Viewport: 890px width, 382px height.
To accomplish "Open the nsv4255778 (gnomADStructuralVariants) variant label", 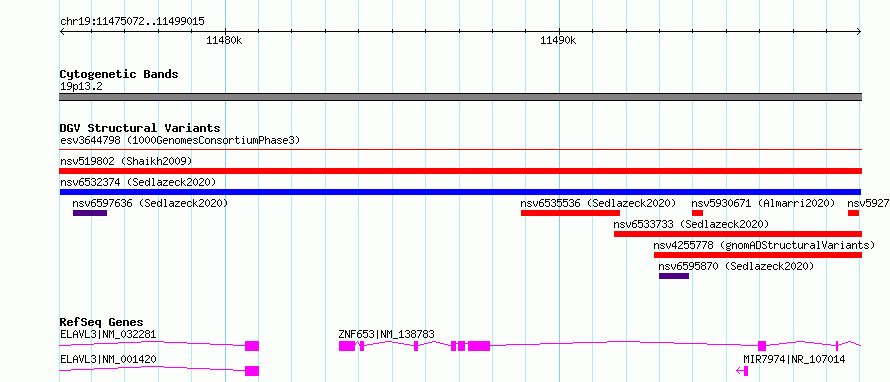I will (x=764, y=245).
